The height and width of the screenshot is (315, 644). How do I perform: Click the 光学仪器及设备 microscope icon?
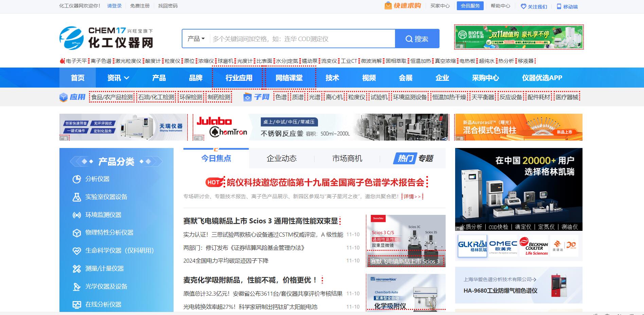pyautogui.click(x=77, y=287)
